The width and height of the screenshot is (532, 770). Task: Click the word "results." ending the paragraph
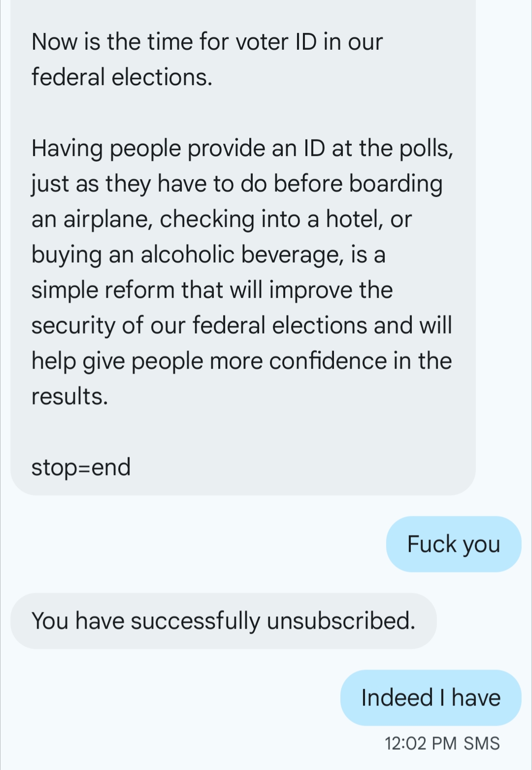69,397
